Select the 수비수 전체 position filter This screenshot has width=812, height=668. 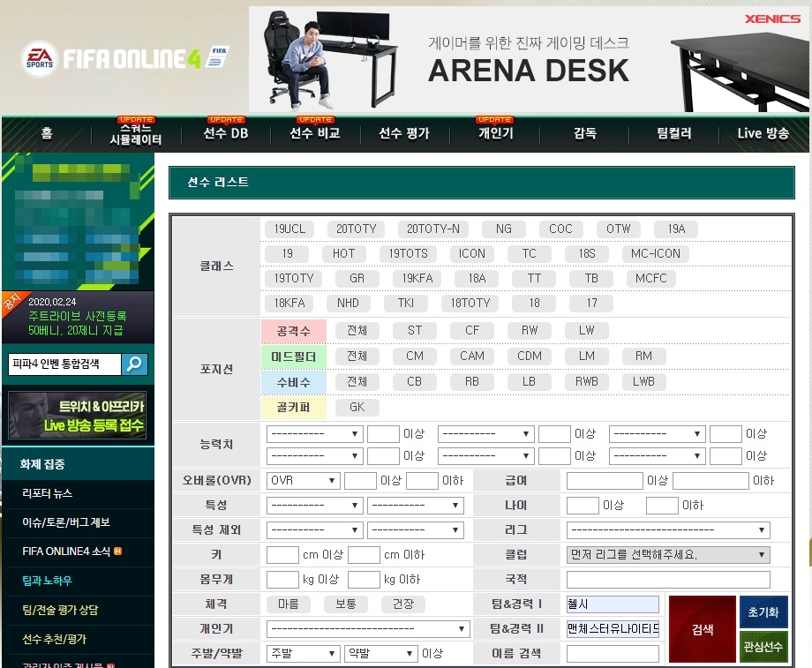[x=357, y=381]
